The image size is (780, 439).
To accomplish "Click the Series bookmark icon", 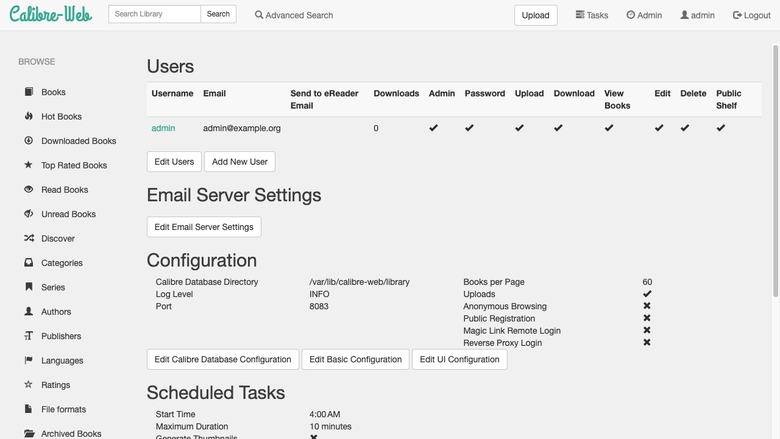I will click(29, 286).
